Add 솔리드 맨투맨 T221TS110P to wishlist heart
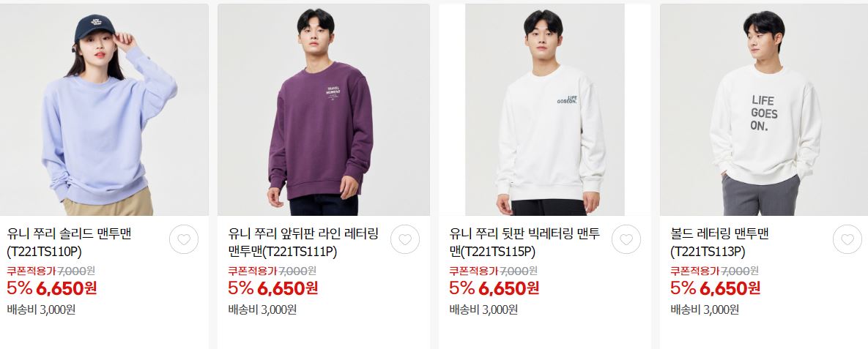Viewport: 868px width, 349px height. click(x=184, y=239)
